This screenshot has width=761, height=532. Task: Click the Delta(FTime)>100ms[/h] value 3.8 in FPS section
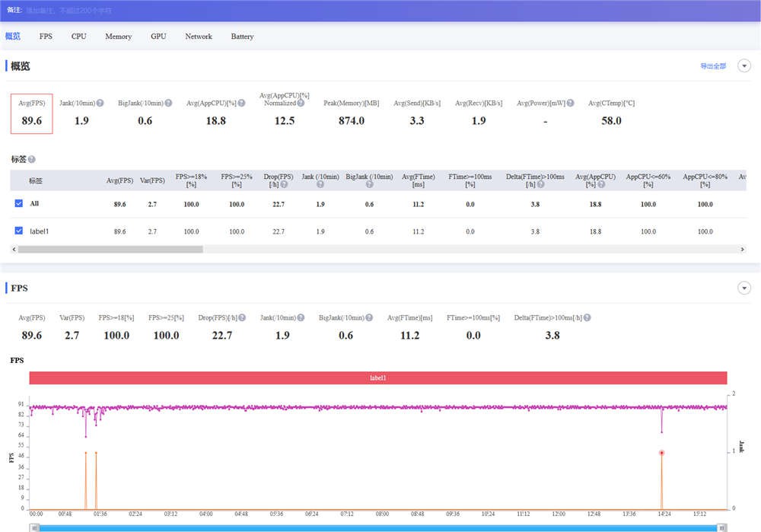(x=552, y=336)
